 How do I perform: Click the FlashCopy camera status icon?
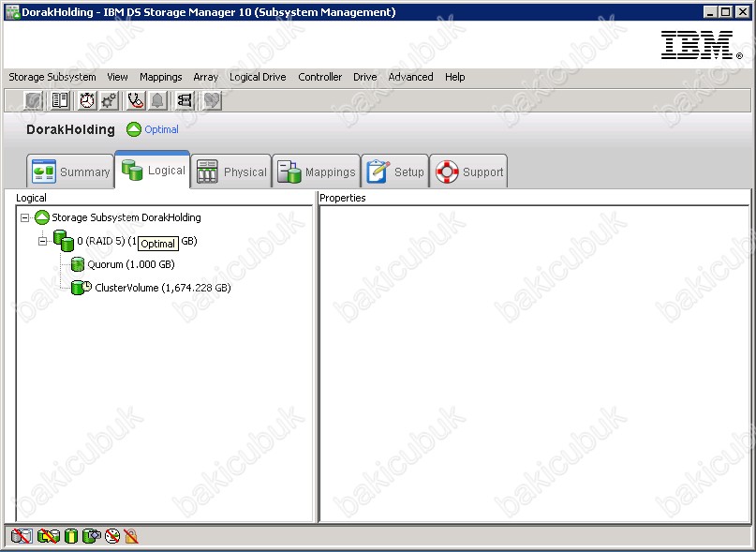coord(92,536)
